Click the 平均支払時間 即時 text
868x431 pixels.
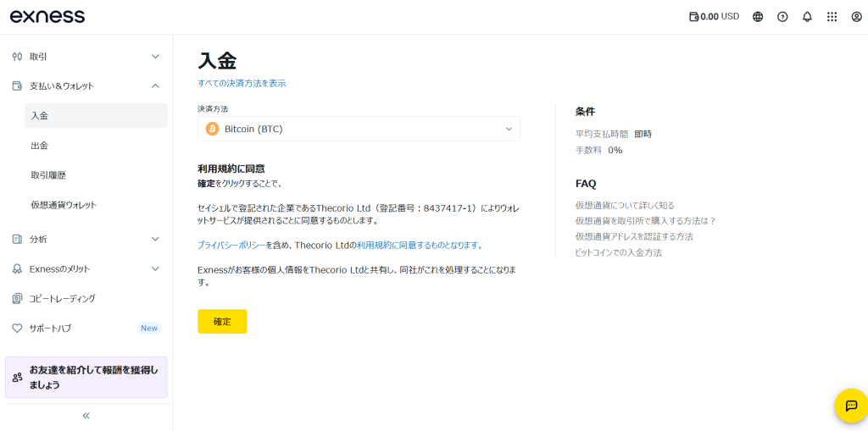[614, 134]
